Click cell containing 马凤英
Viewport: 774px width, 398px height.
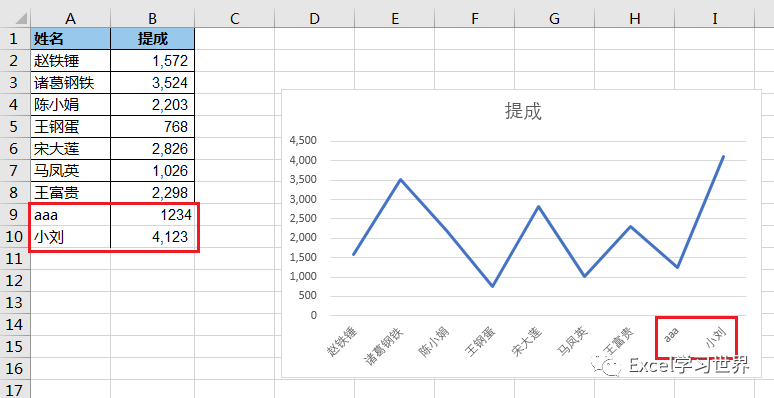(71, 171)
